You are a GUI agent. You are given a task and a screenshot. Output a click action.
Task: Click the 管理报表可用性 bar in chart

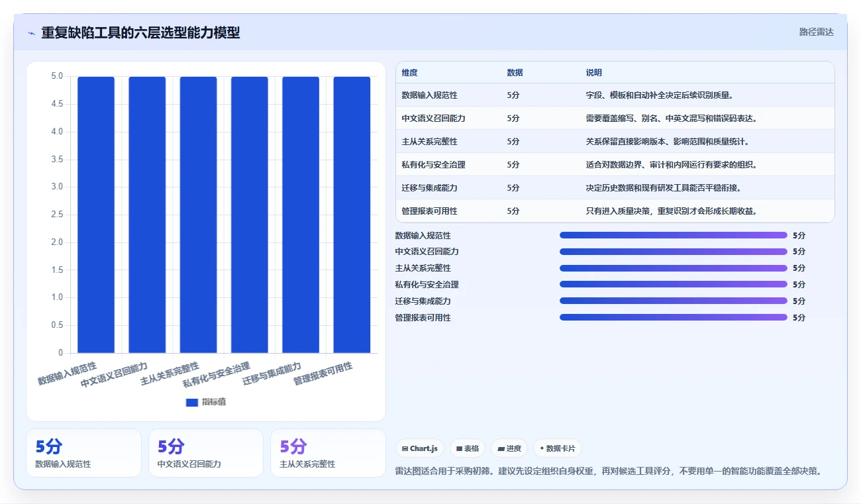[352, 215]
